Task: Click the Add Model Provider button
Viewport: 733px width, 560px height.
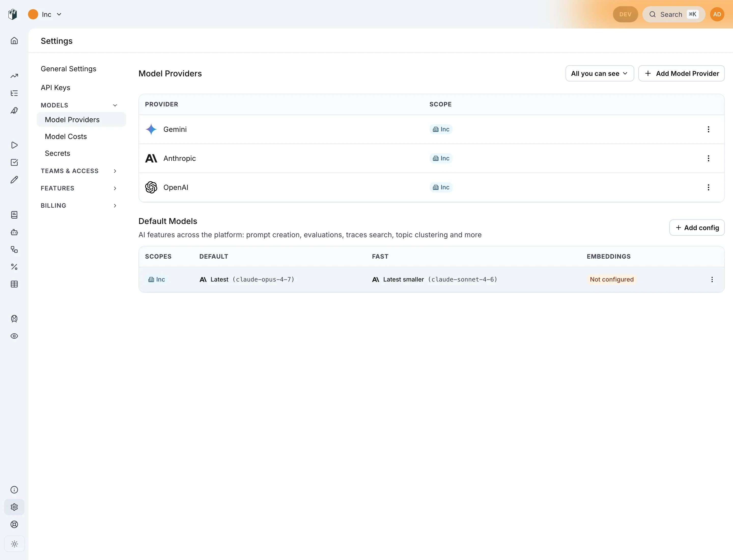Action: pos(681,74)
